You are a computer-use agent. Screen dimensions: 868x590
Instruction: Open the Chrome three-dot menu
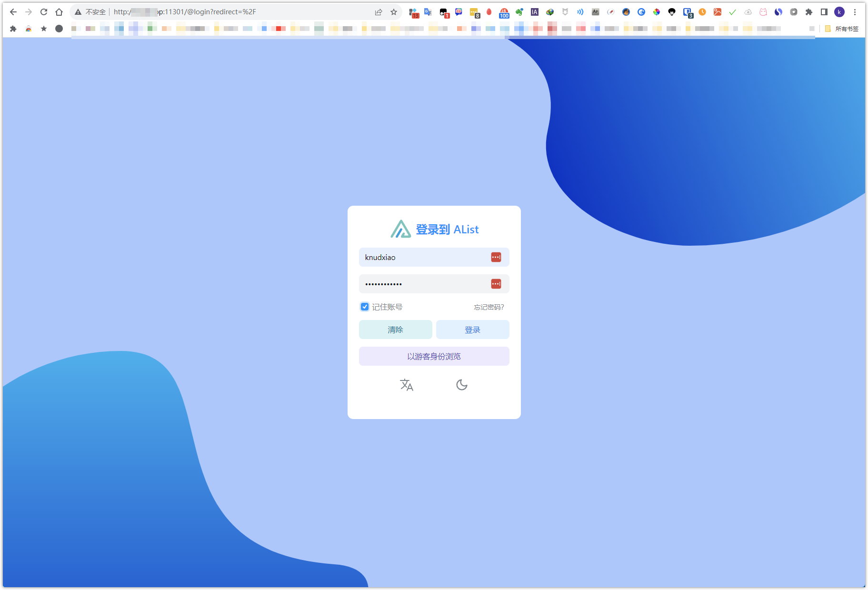[x=855, y=12]
